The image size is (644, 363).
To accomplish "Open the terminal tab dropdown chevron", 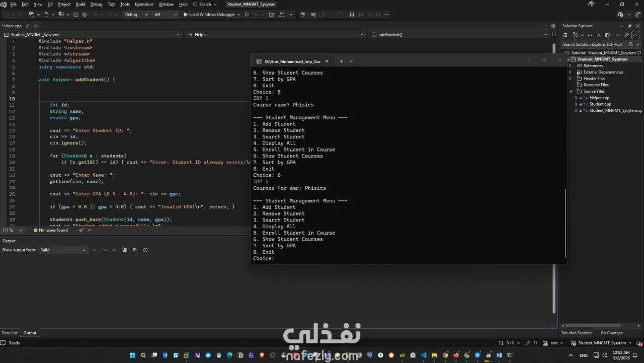I will [x=351, y=61].
